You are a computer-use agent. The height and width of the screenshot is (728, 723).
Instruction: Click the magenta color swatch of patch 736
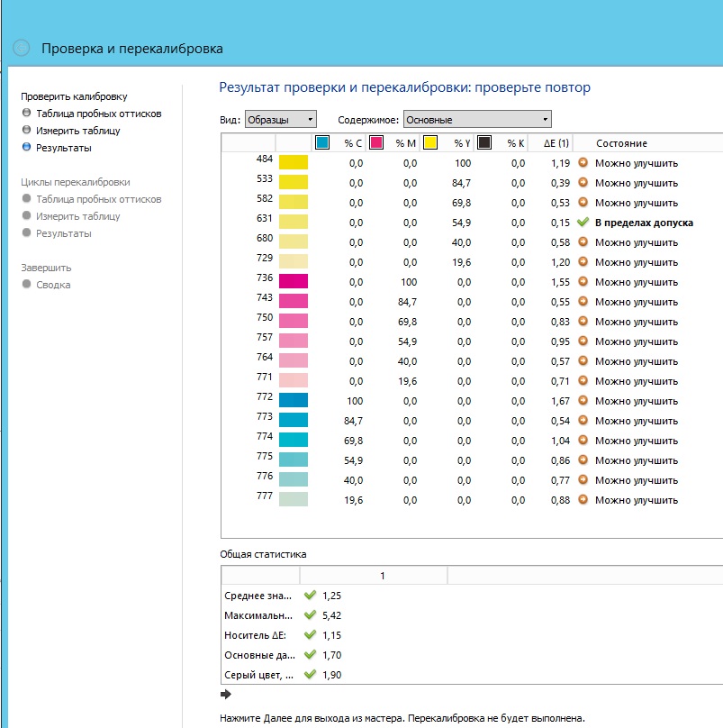pyautogui.click(x=294, y=281)
